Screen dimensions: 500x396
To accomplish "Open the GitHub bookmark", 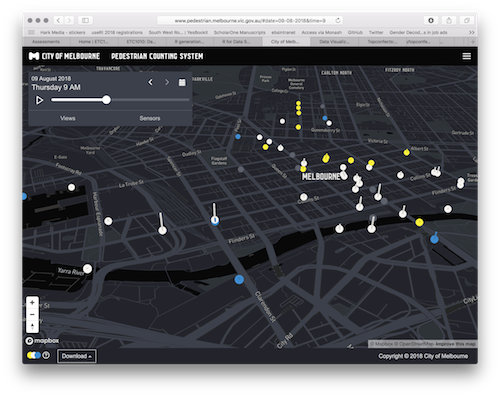I will [355, 32].
